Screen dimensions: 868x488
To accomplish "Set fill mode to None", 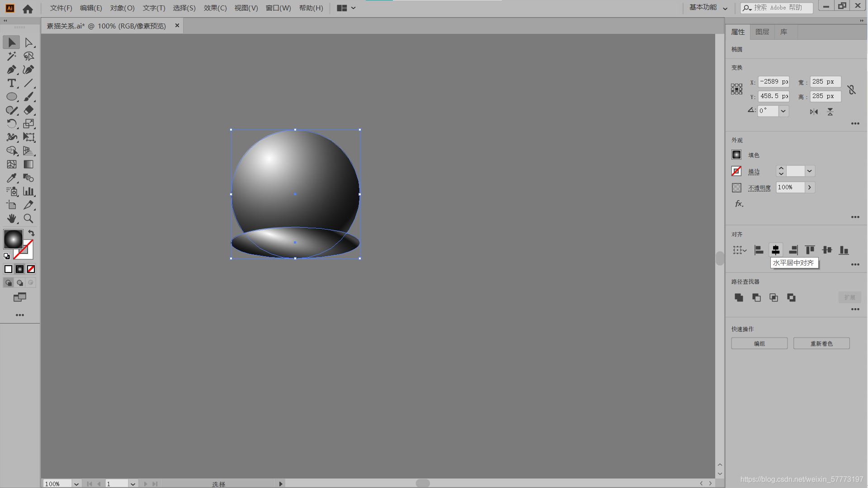I will pyautogui.click(x=31, y=269).
